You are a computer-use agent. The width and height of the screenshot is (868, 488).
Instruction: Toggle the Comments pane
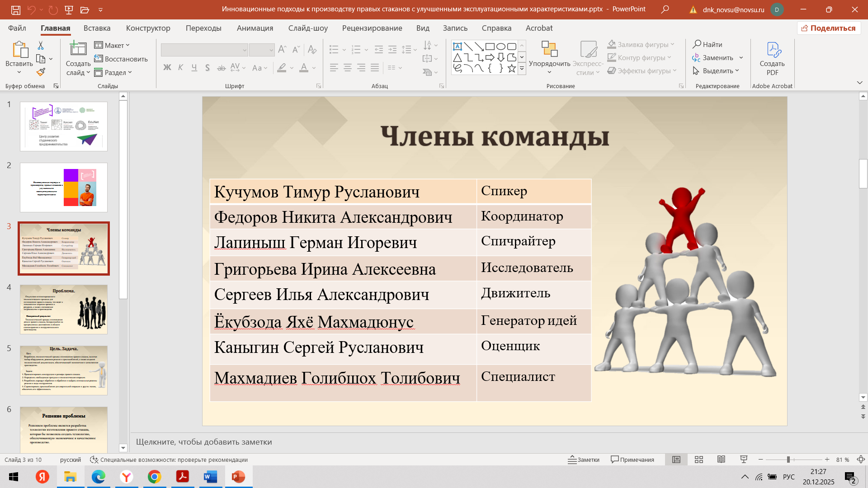click(632, 460)
